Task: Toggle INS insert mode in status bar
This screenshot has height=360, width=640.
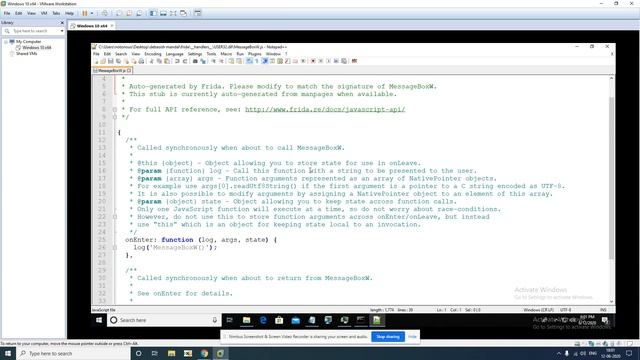Action: point(603,310)
